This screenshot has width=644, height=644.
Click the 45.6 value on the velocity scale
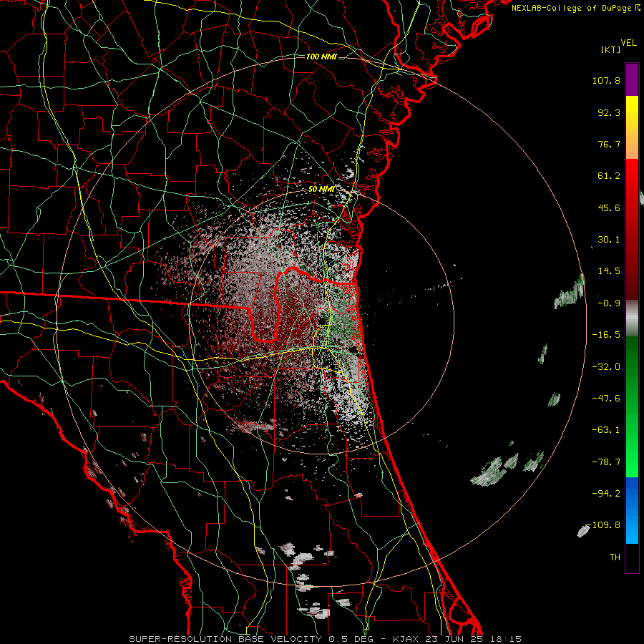pyautogui.click(x=609, y=208)
